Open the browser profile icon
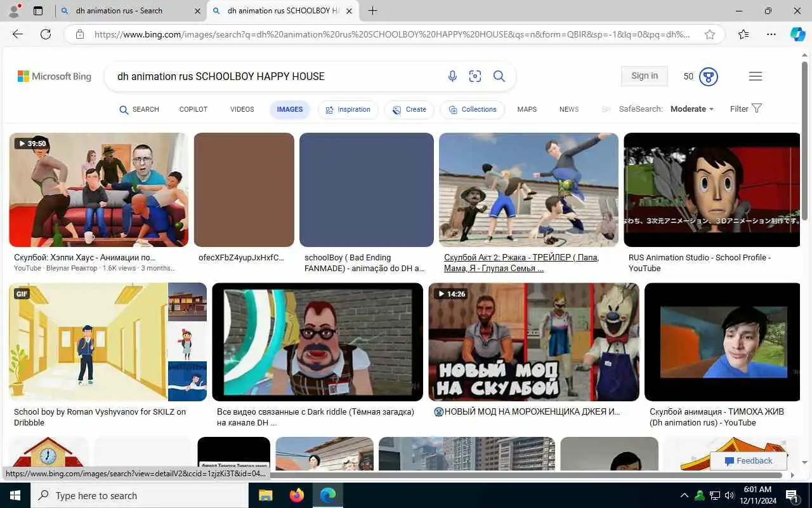812x508 pixels. point(14,11)
